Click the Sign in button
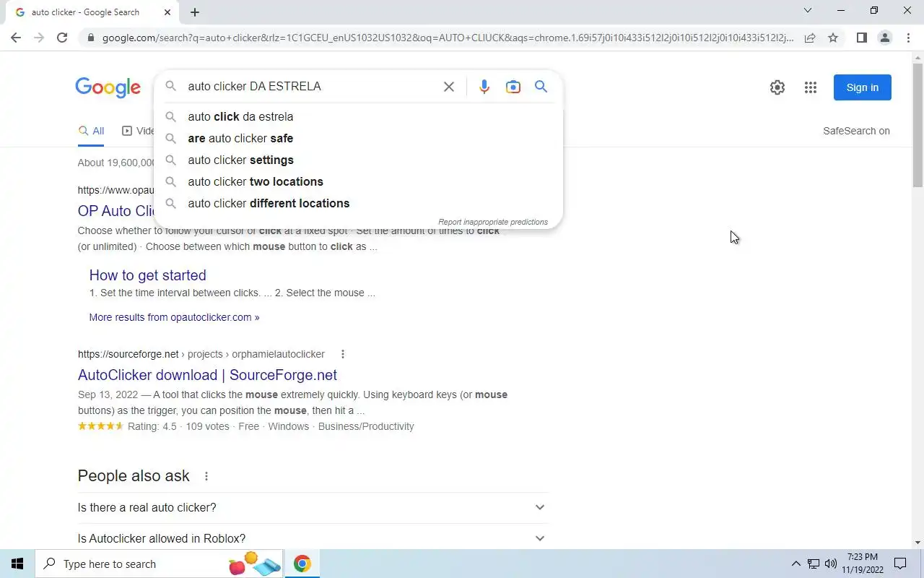Screen dimensions: 924x578 (x=863, y=87)
